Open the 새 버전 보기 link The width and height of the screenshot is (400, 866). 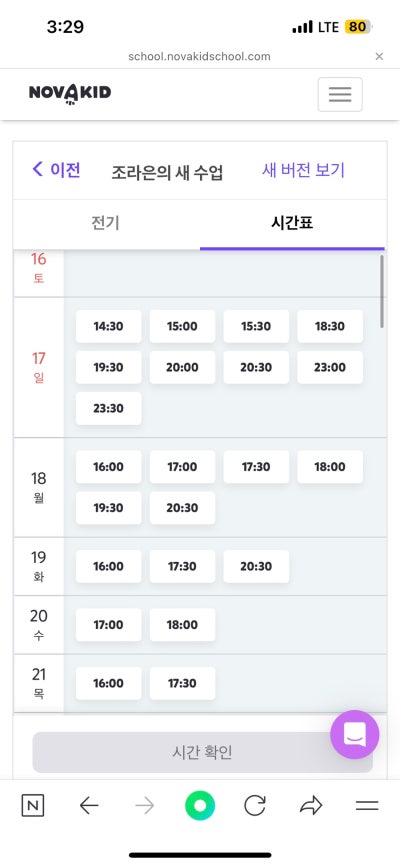(x=303, y=170)
